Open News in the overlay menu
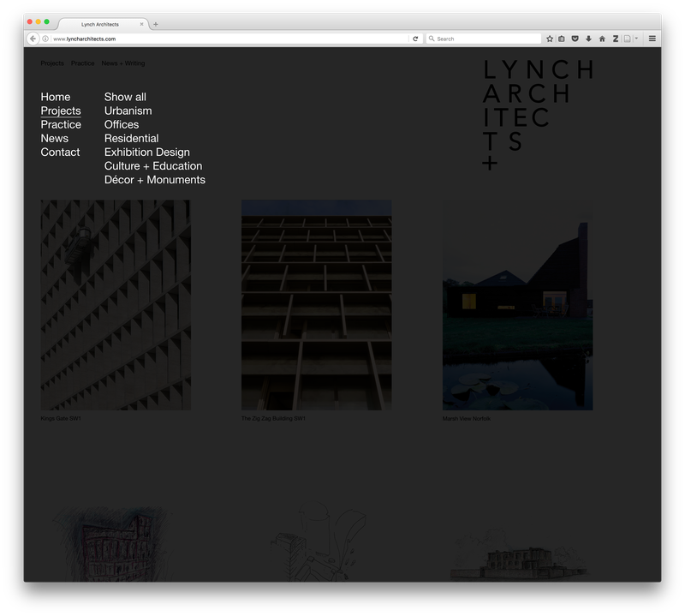Image resolution: width=685 pixels, height=616 pixels. 55,138
